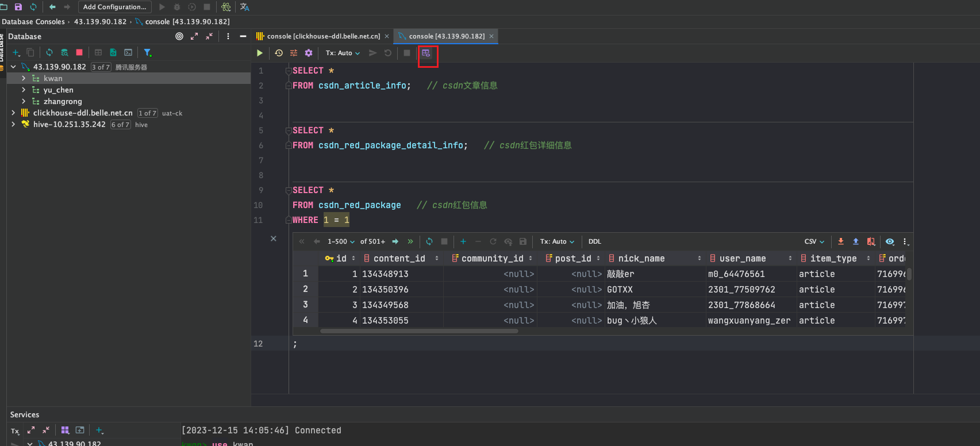The image size is (980, 446).
Task: Open the Add Configuration... button
Action: point(115,7)
